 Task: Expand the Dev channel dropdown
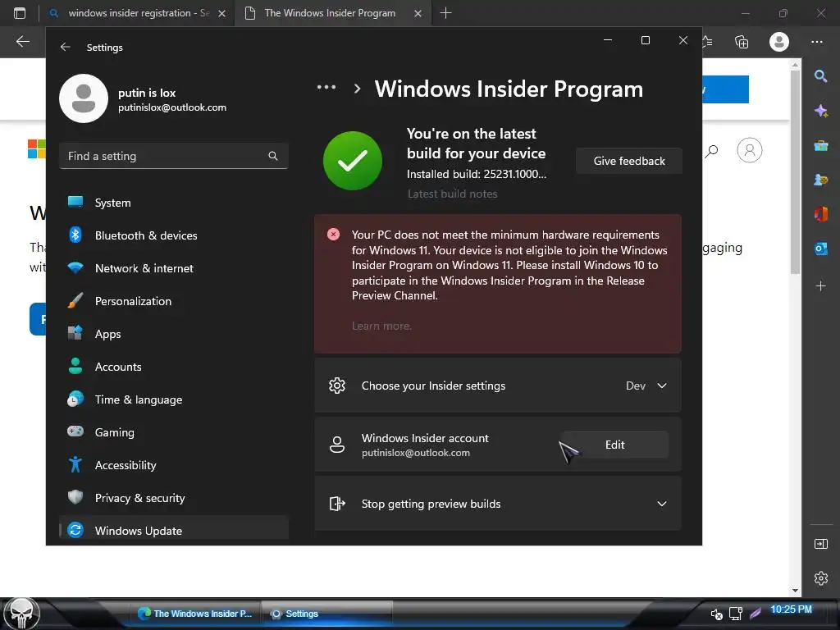(x=646, y=386)
